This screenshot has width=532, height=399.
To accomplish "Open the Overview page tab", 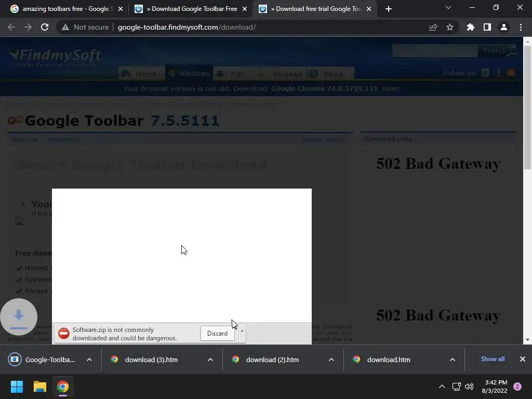I will pos(24,139).
